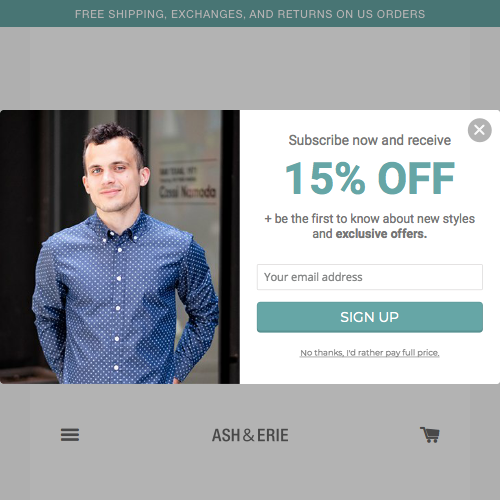
Task: Open the hamburger navigation menu
Action: coord(70,435)
